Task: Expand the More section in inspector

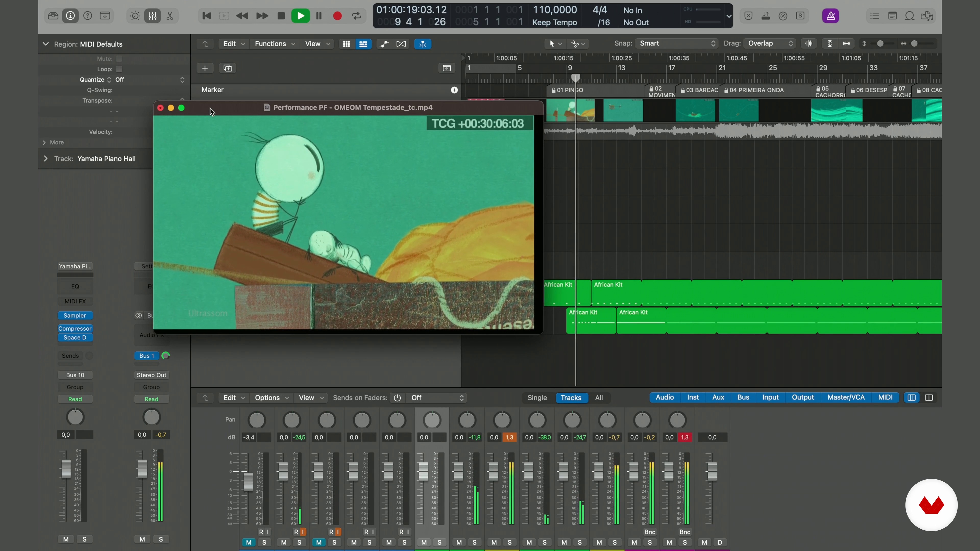Action: click(44, 142)
